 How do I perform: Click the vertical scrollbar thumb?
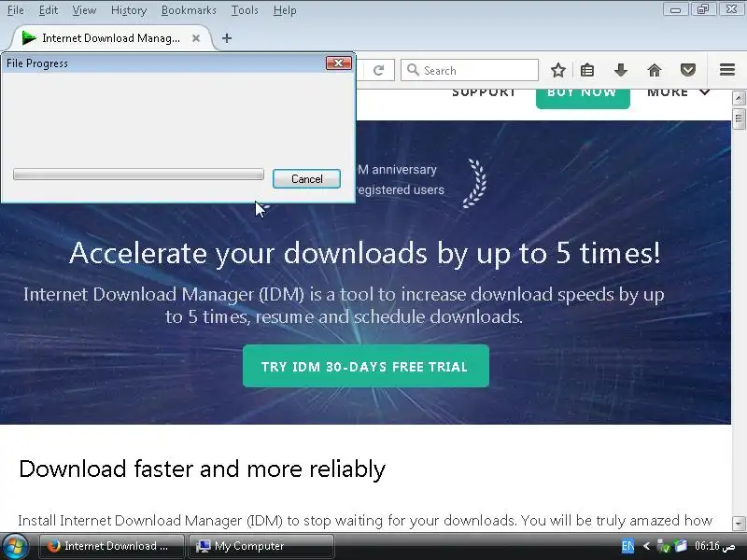click(x=739, y=119)
